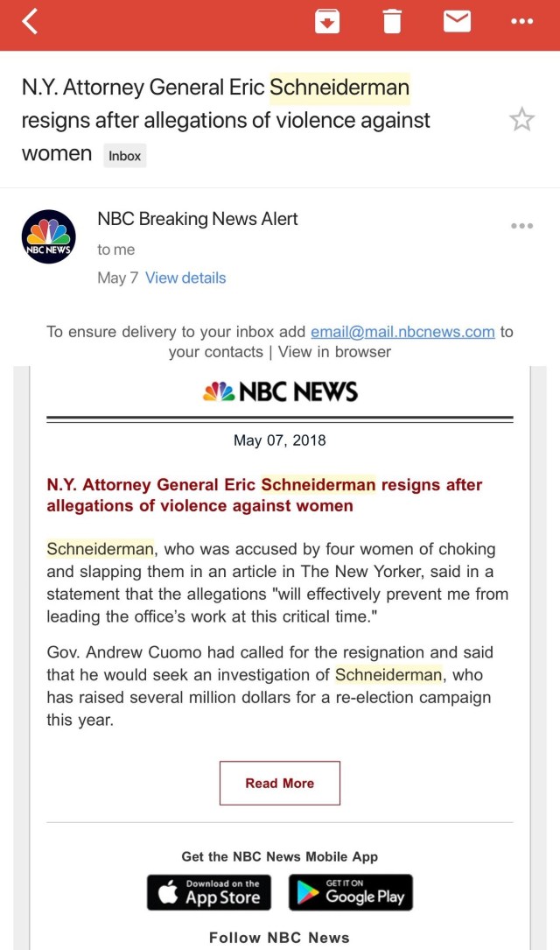Tap the Inbox label tag
This screenshot has height=950, width=560.
tap(124, 156)
